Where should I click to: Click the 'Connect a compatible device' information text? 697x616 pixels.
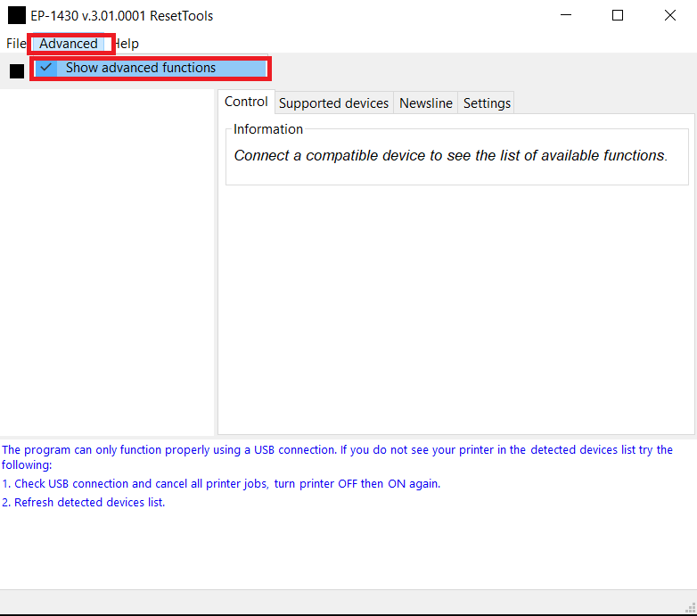click(450, 155)
